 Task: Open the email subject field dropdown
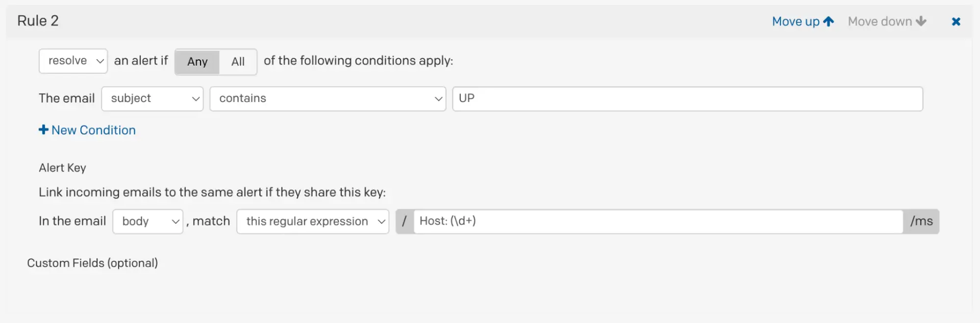click(x=152, y=99)
